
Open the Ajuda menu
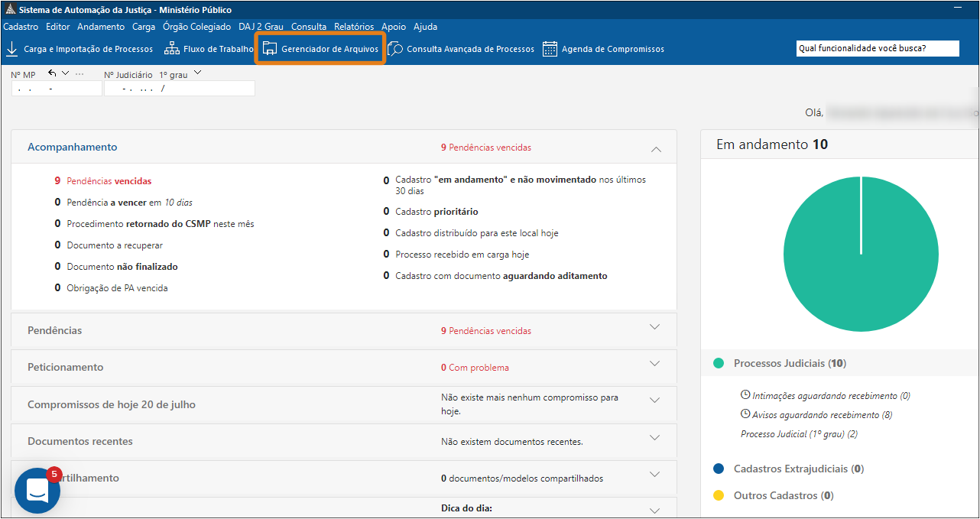(x=425, y=27)
